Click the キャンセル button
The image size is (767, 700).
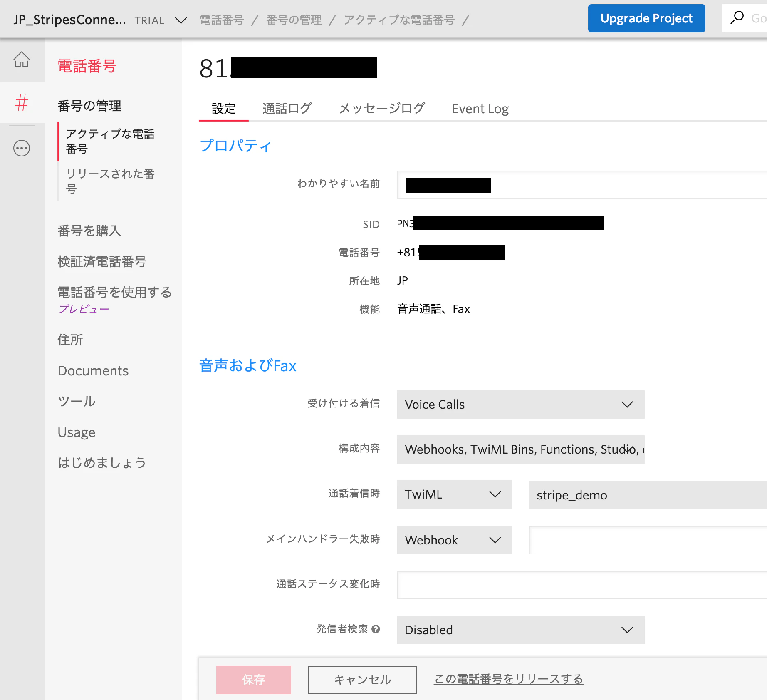(362, 680)
